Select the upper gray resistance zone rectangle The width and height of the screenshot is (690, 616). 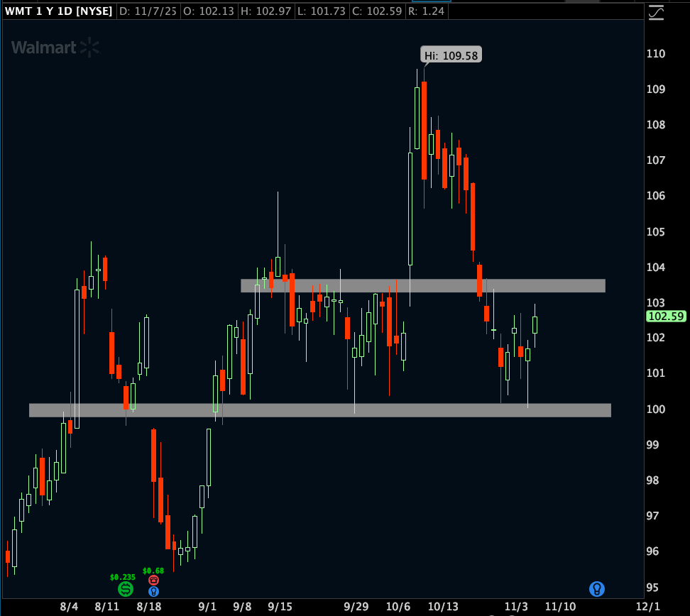click(x=422, y=285)
